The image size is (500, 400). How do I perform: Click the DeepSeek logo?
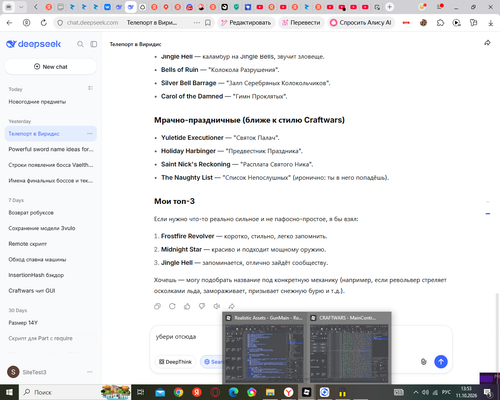coord(34,44)
